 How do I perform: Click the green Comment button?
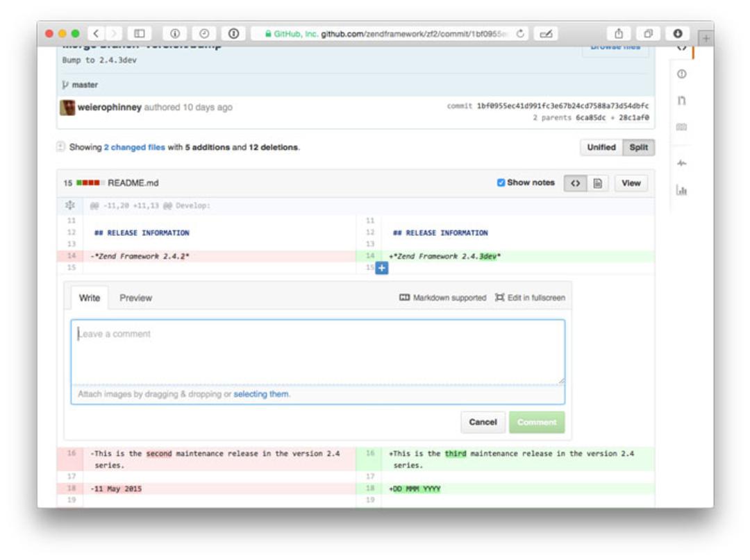[x=537, y=423]
